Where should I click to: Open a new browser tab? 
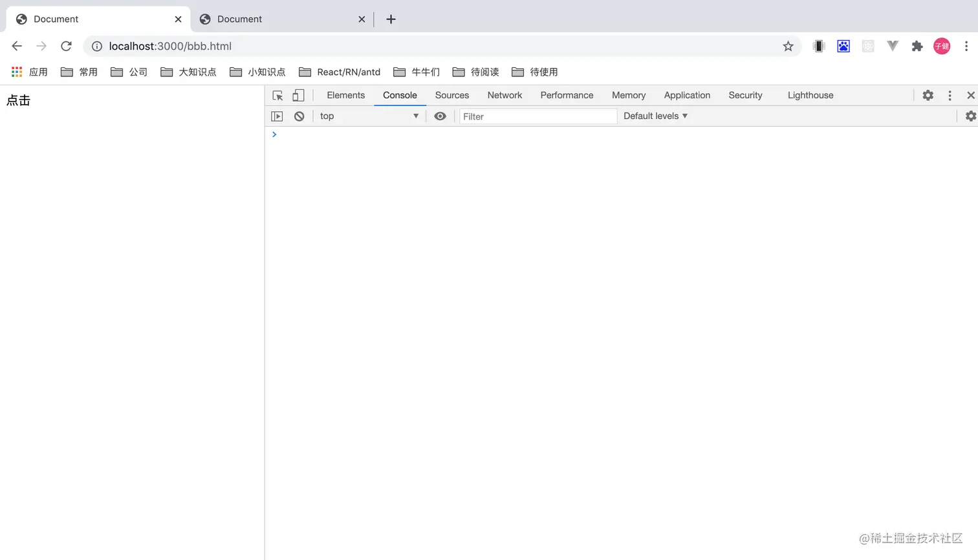click(391, 19)
